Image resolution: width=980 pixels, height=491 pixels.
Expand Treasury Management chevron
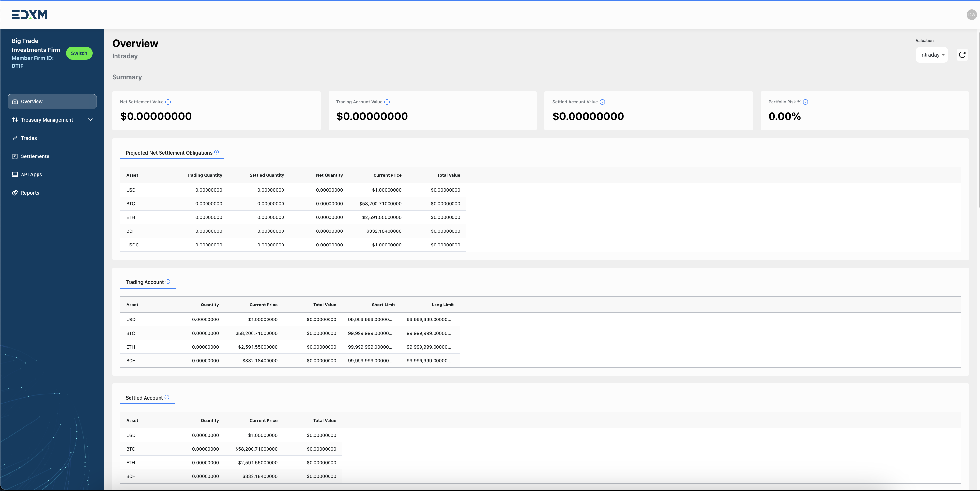click(x=91, y=120)
